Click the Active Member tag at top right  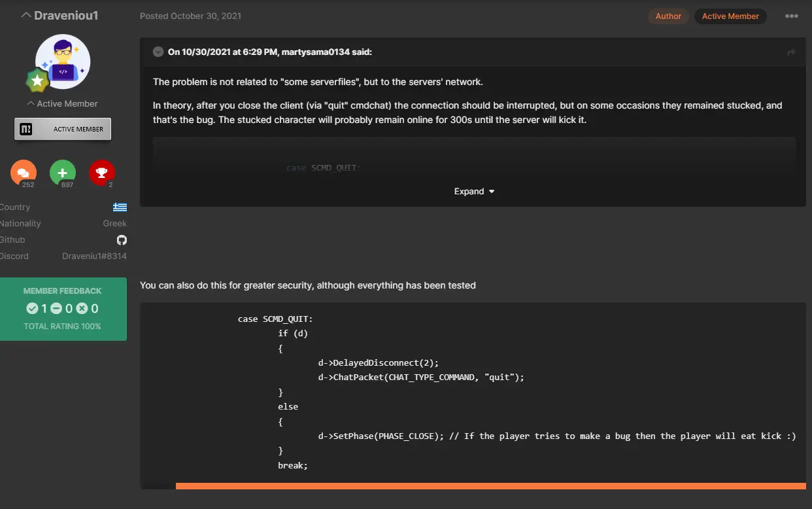tap(730, 16)
